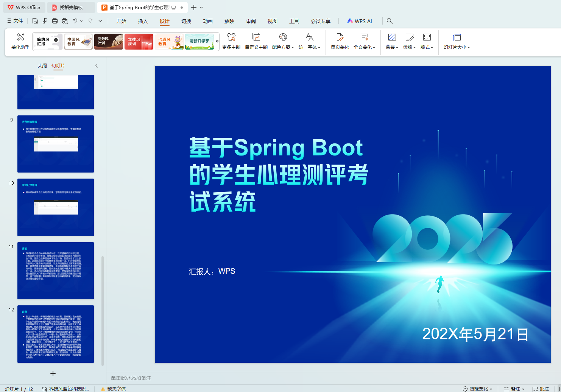Open the 版式 layout dropdown

coord(427,41)
